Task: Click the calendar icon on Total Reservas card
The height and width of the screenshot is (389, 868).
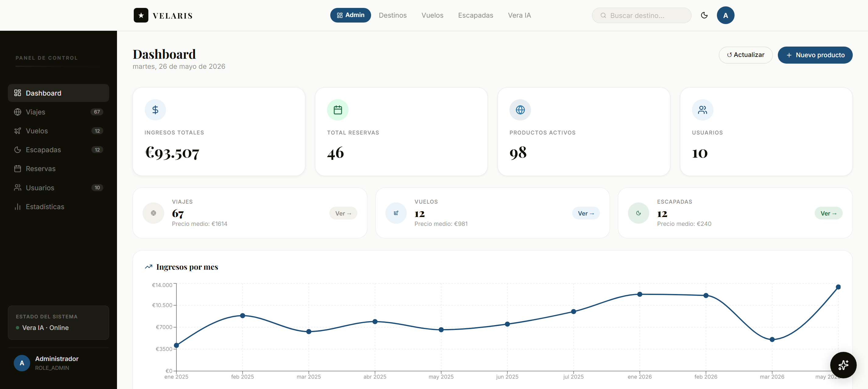Action: [x=338, y=110]
